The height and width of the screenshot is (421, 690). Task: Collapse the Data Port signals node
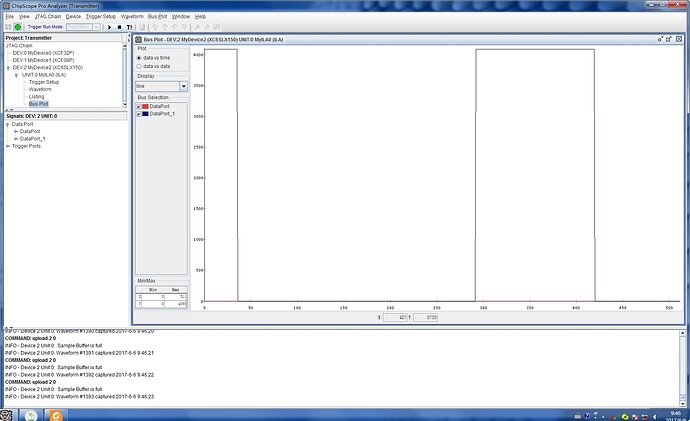pos(7,124)
